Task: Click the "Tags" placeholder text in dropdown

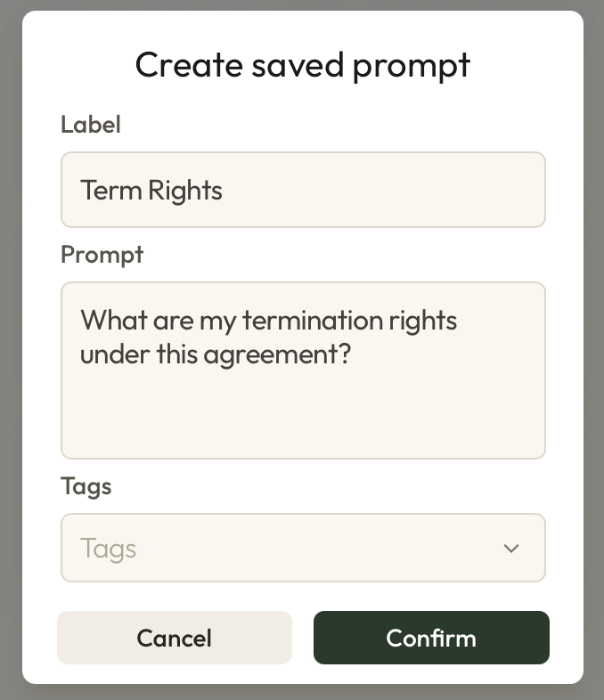Action: tap(108, 549)
